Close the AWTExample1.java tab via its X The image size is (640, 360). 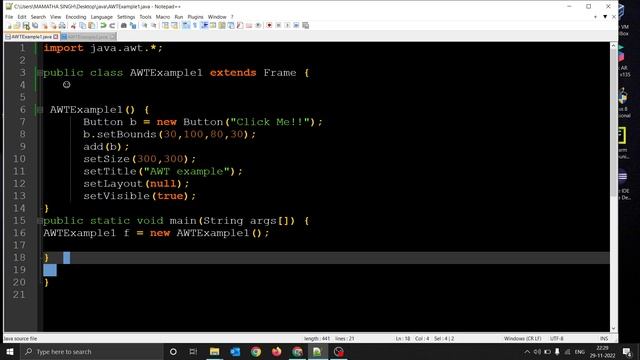coord(56,37)
